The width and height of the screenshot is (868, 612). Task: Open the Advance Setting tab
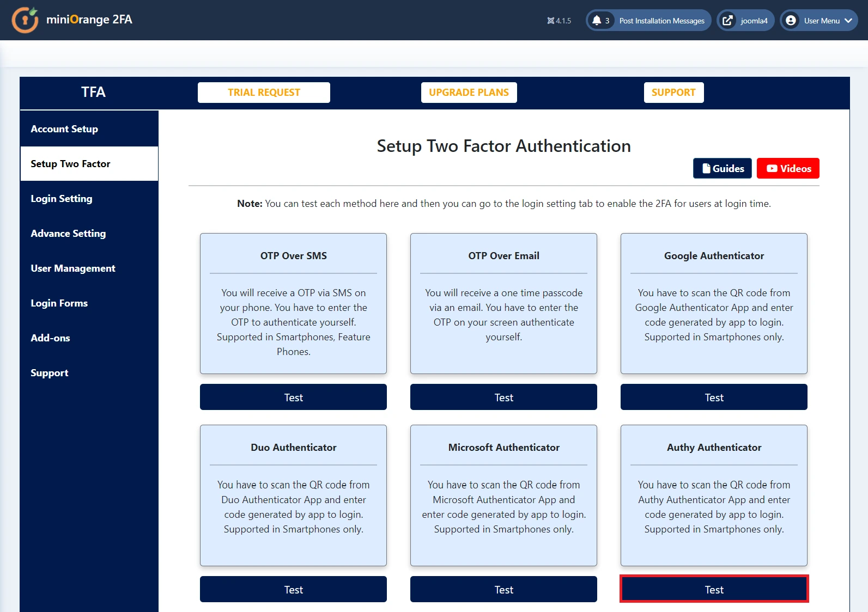pos(89,234)
